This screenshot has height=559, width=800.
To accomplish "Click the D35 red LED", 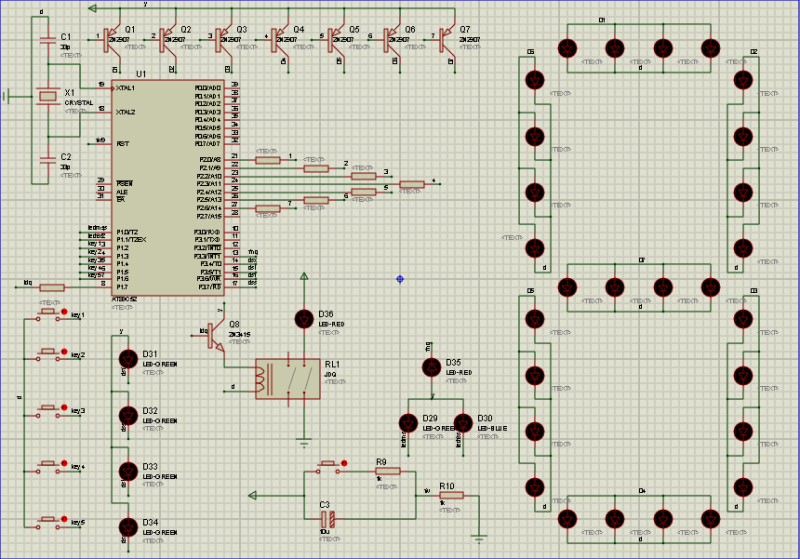I will coord(431,368).
